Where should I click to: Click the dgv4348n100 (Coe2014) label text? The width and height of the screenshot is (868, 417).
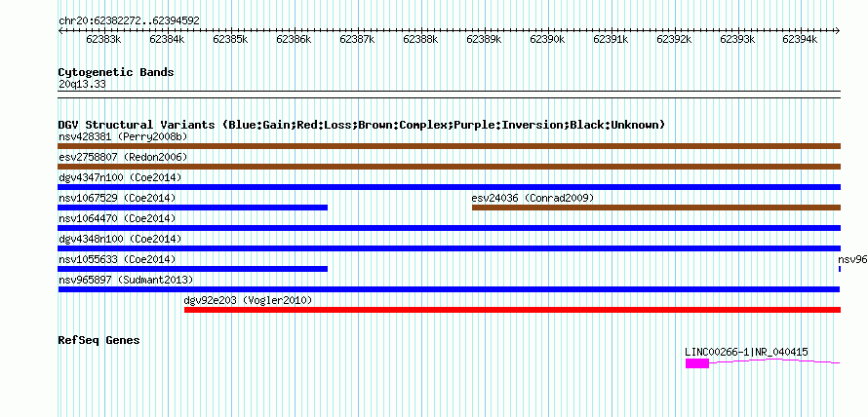click(x=120, y=239)
